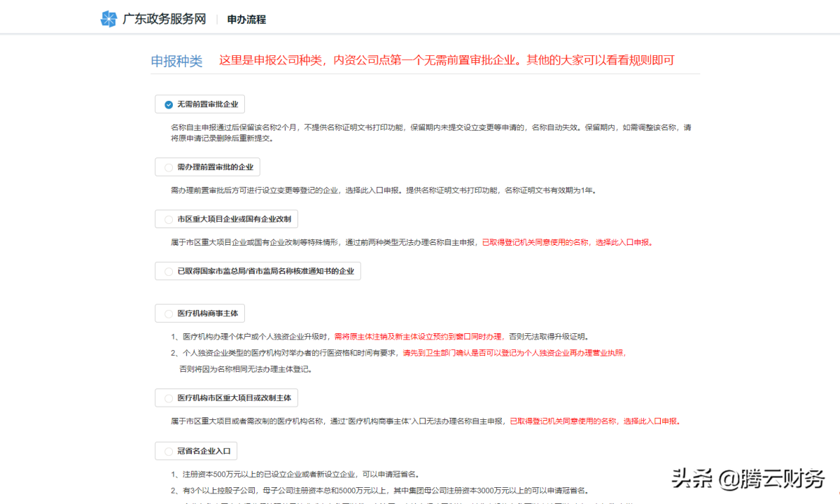
Task: Choose the 需办理前置审批的企业 option
Action: [x=169, y=167]
